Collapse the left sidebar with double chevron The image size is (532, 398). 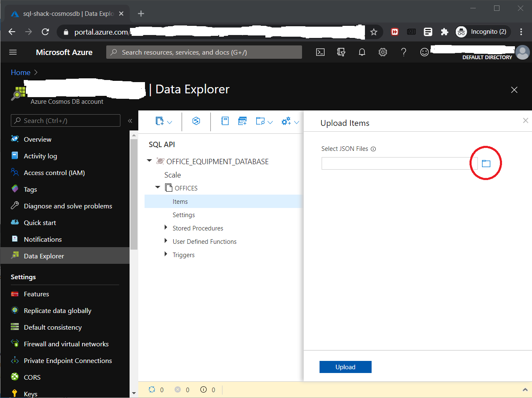click(130, 121)
